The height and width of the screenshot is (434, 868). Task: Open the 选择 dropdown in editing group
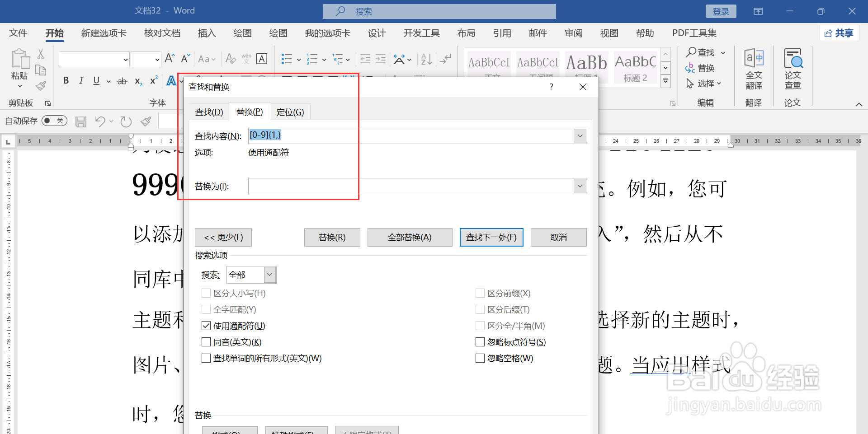[x=704, y=84]
